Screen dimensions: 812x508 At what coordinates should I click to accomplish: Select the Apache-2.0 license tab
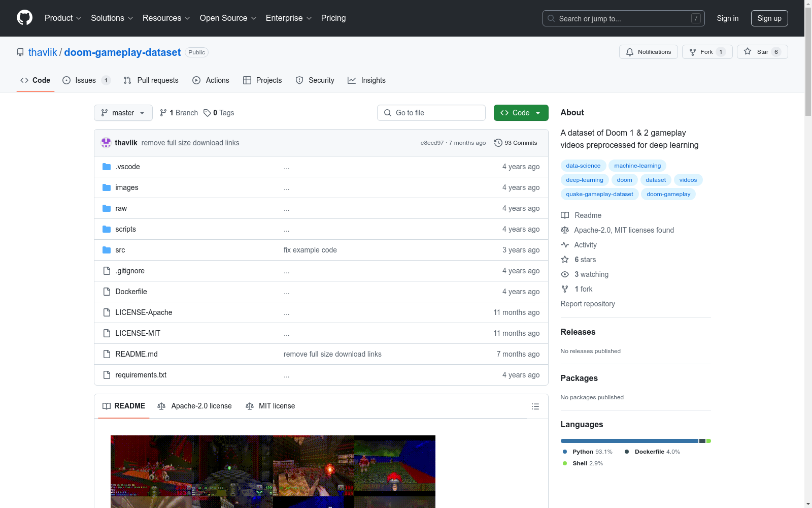[195, 406]
